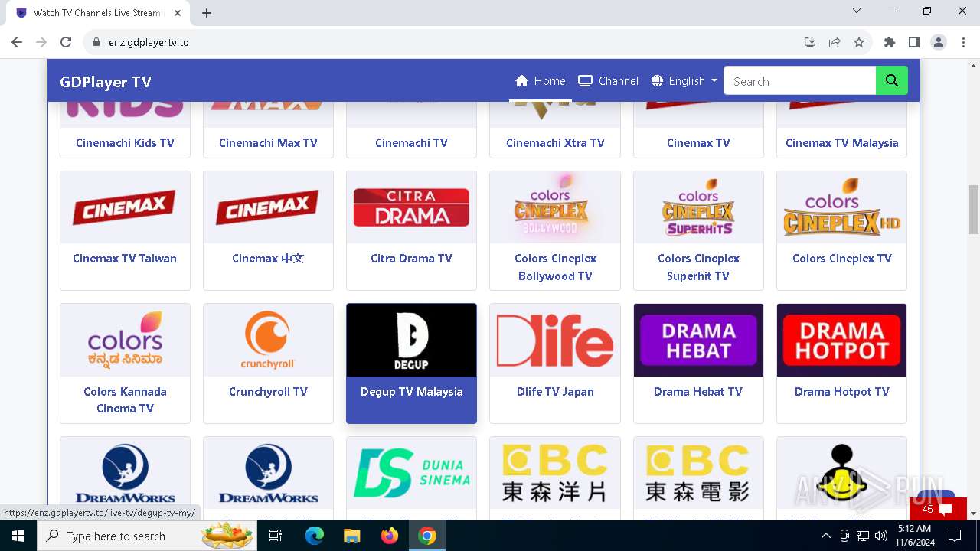Click the EBC 東森洋片 logo thumbnail
This screenshot has height=551, width=980.
pyautogui.click(x=555, y=473)
